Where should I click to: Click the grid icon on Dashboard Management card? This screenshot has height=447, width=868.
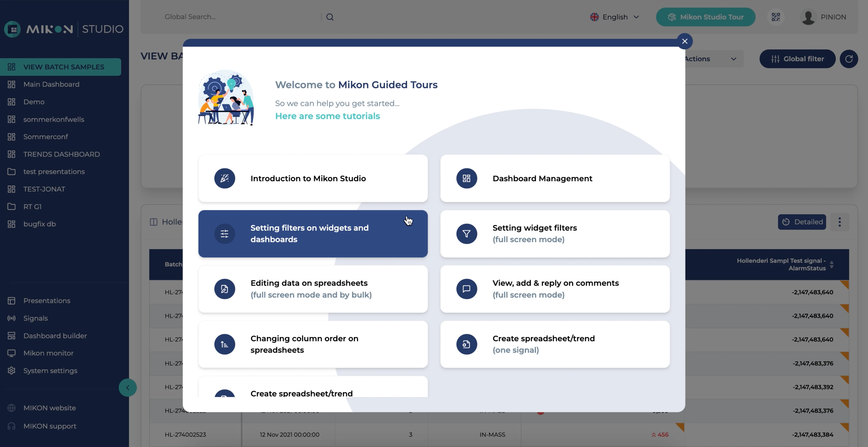click(x=466, y=178)
